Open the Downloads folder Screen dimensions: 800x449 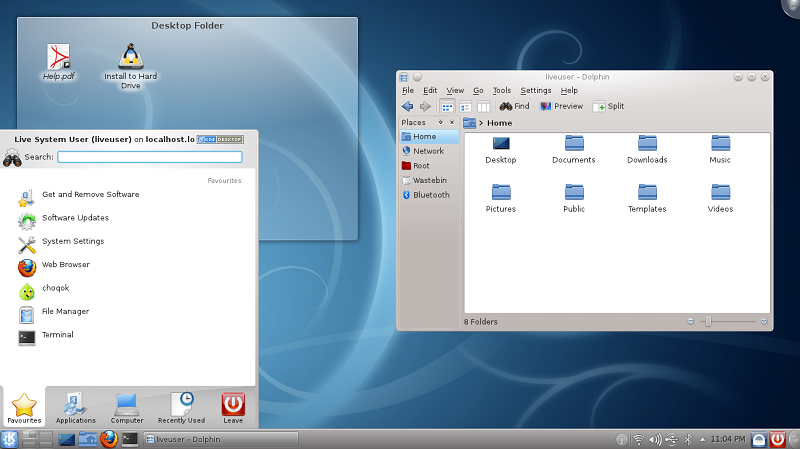point(647,144)
